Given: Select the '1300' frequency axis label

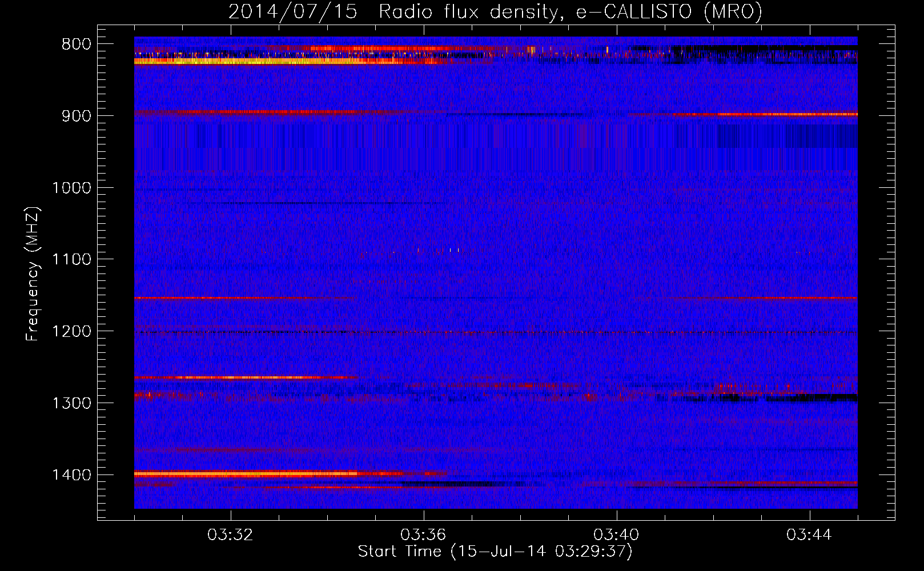Looking at the screenshot, I should coord(71,403).
